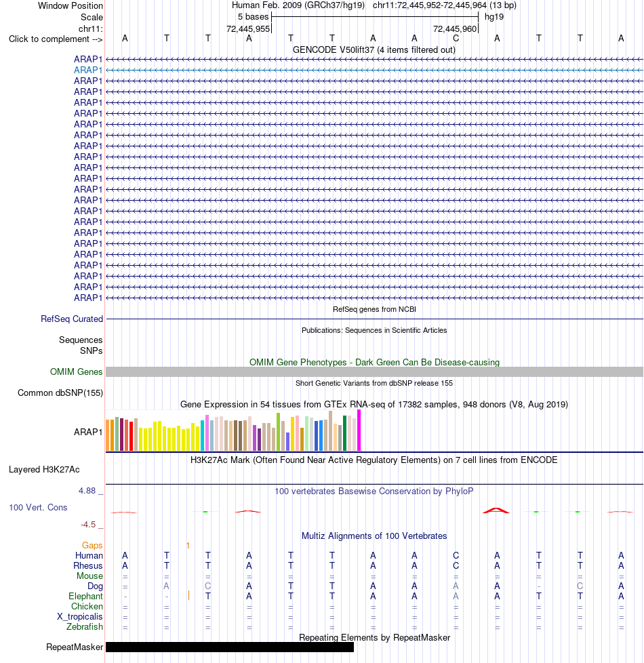Click the 'GENCODE V50lift37 (4 items filtered out)' title
Screen dimensions: 644x663
point(374,50)
